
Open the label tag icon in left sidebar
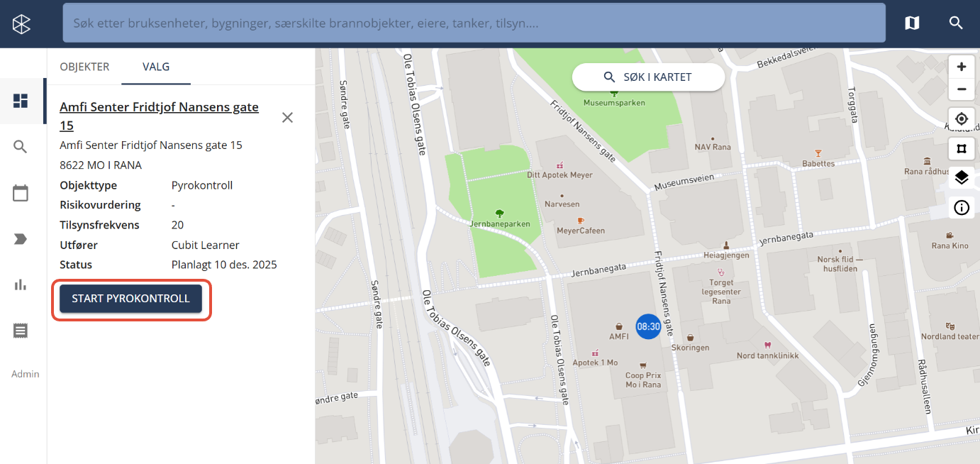21,239
